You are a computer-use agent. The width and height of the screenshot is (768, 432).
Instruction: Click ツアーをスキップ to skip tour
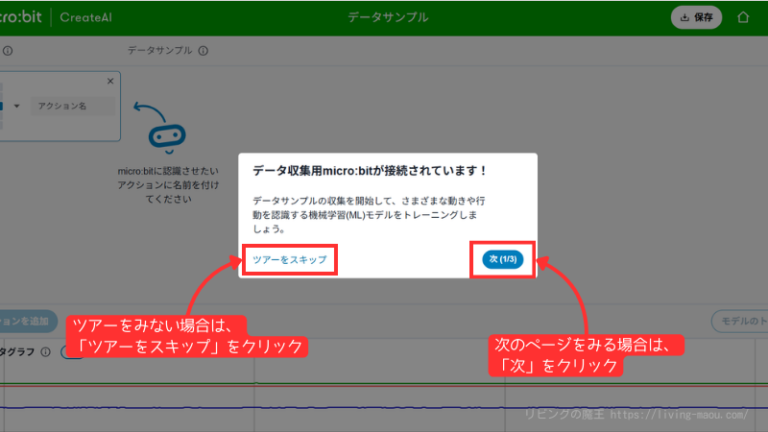tap(289, 259)
